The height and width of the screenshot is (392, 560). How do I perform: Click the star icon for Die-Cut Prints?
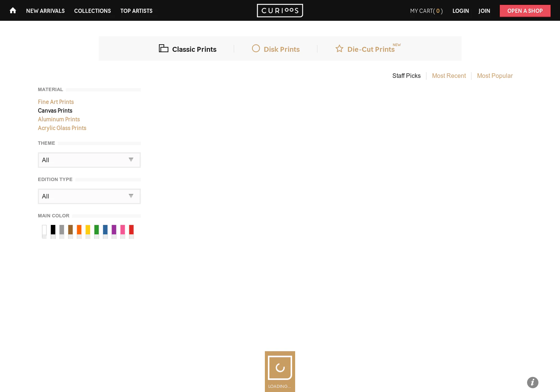(339, 48)
